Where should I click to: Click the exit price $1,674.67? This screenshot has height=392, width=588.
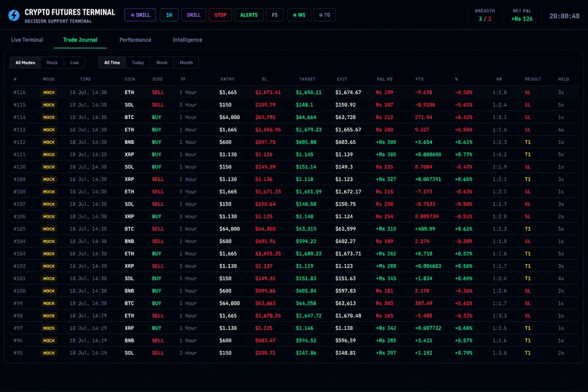348,92
